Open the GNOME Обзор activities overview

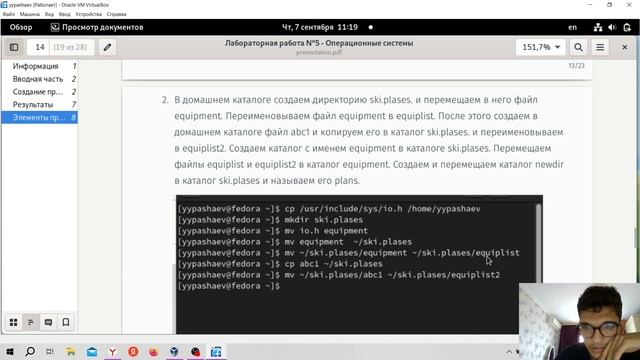(x=21, y=27)
